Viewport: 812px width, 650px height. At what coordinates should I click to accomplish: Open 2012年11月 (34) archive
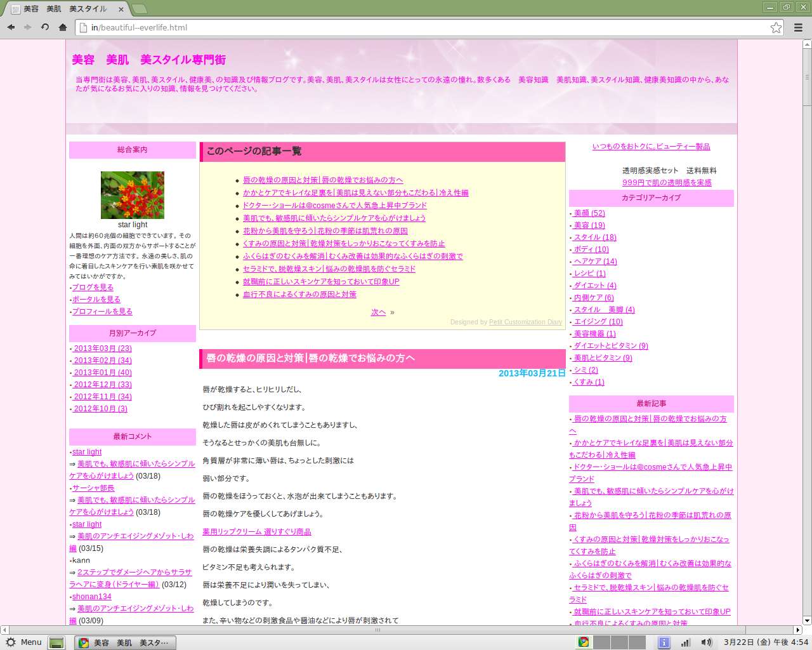coord(102,397)
